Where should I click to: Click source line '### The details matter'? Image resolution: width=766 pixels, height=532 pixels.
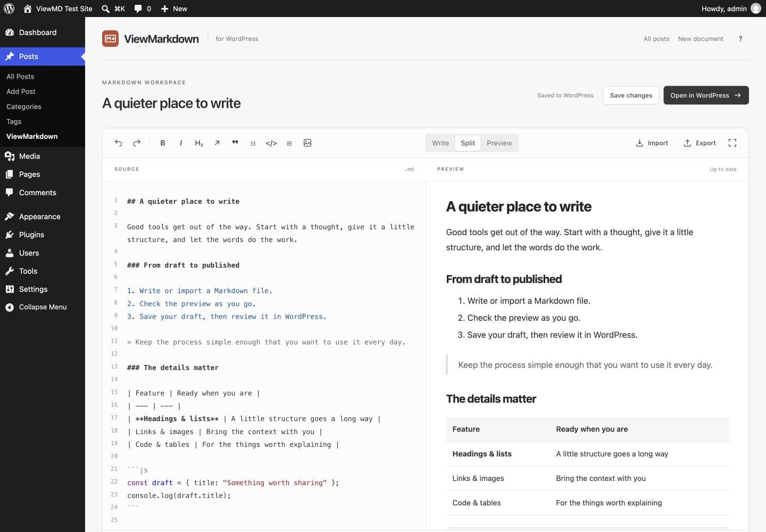[173, 368]
